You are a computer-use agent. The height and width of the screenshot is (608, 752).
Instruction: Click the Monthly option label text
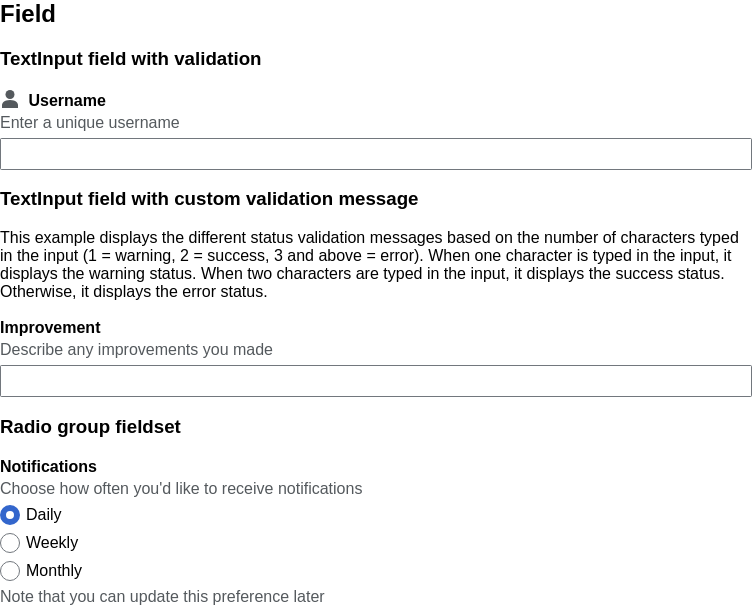tap(54, 570)
